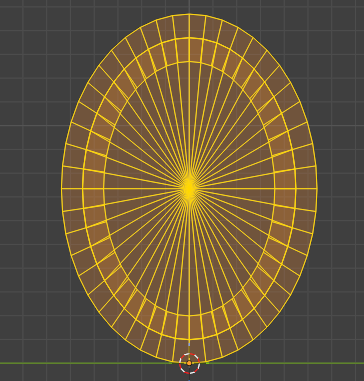Image resolution: width=364 pixels, height=381 pixels.
Task: Select the orange object origin dot
Action: 189,363
